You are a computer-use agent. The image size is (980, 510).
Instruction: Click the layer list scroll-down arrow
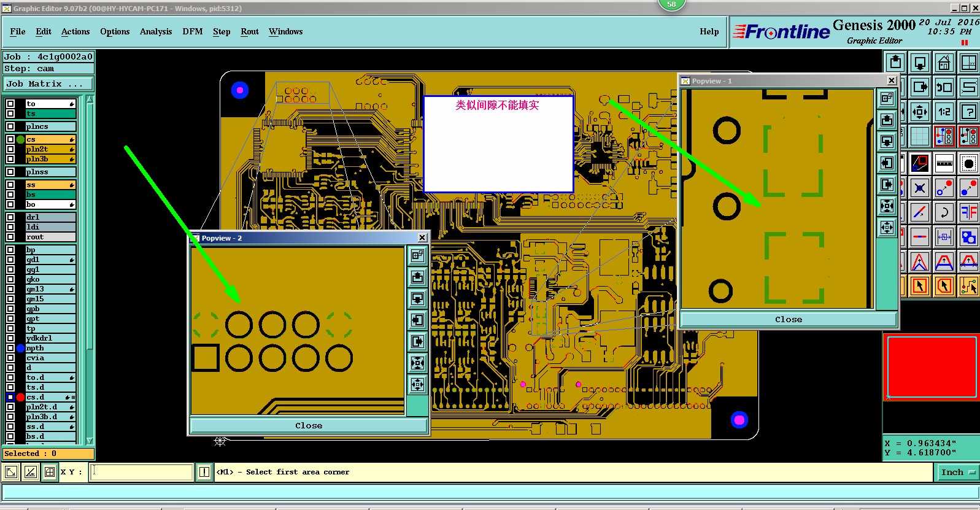click(90, 441)
